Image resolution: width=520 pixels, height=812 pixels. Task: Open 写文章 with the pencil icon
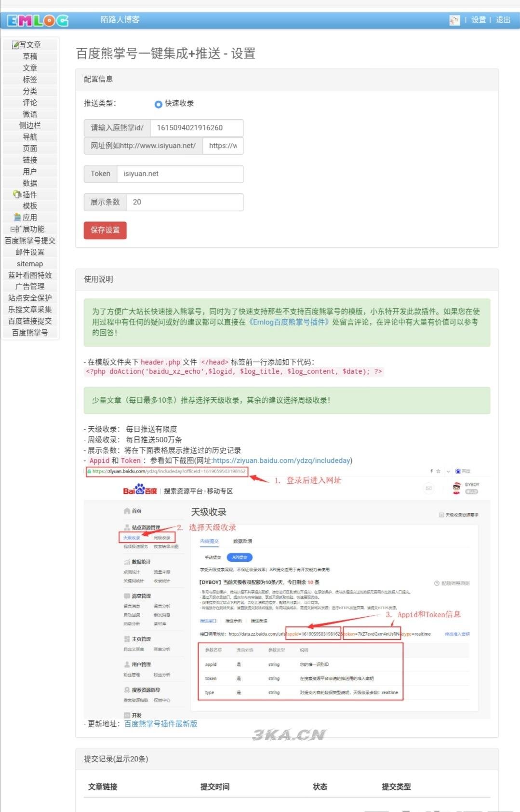[27, 45]
